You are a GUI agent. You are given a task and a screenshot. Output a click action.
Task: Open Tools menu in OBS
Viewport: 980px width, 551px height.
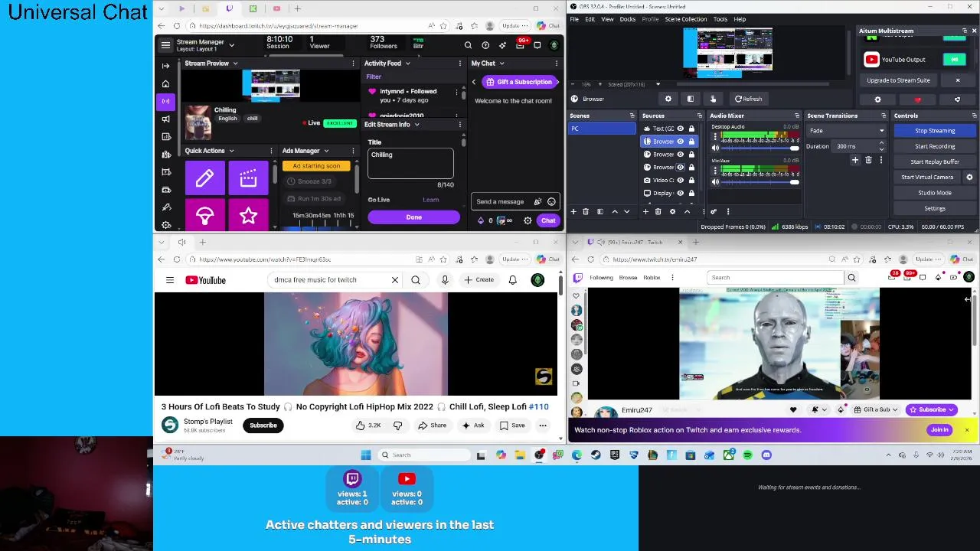[720, 19]
